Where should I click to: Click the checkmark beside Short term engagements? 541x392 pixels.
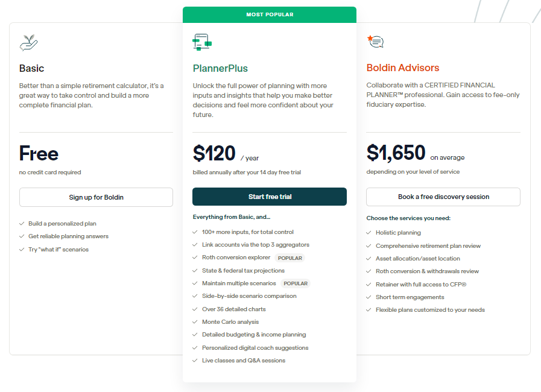coord(369,297)
